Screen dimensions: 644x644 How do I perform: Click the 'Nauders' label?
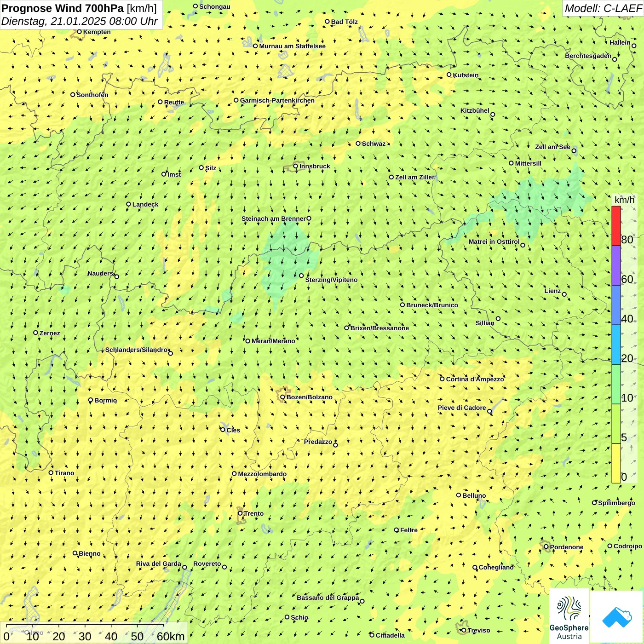[100, 273]
